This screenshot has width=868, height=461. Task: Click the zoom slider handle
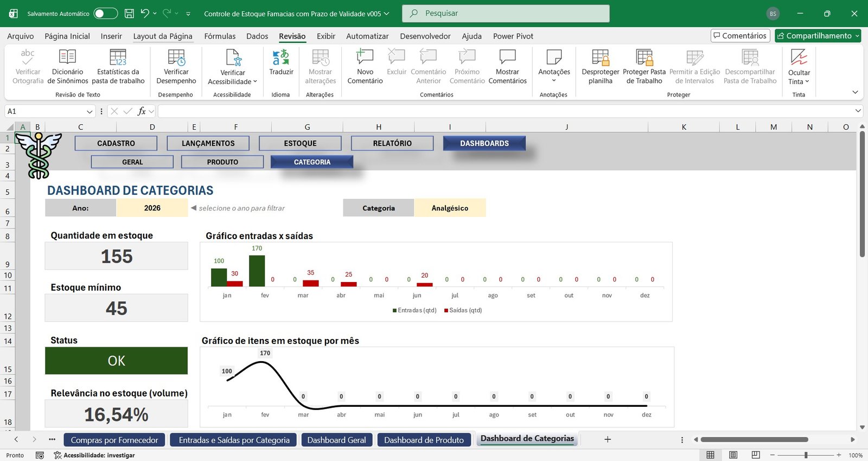pyautogui.click(x=806, y=455)
